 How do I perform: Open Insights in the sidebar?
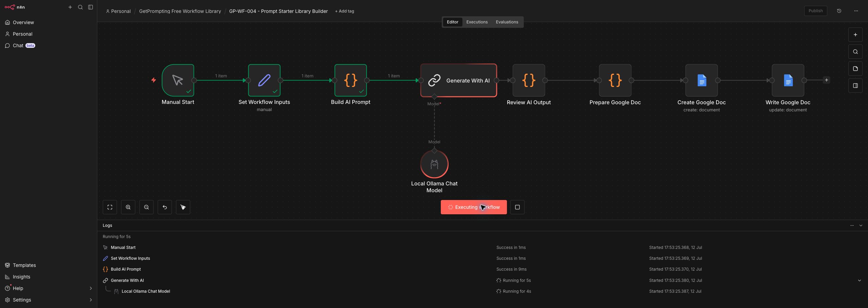(48, 277)
